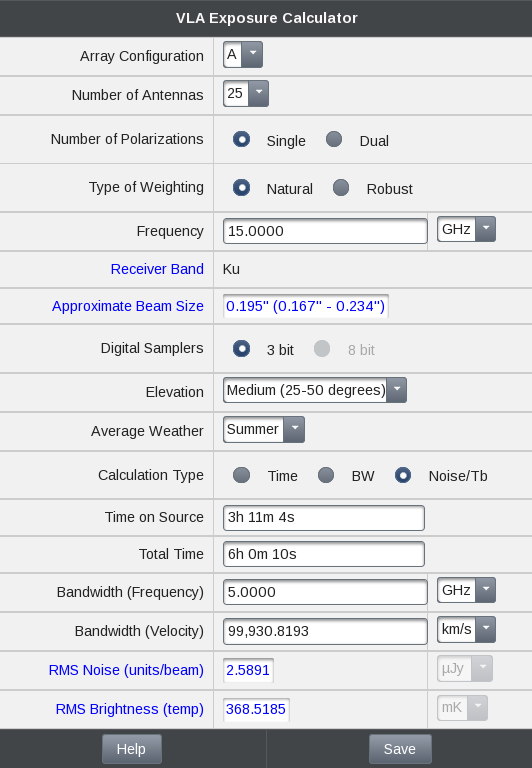Select 8 bit digital samplers

[322, 349]
